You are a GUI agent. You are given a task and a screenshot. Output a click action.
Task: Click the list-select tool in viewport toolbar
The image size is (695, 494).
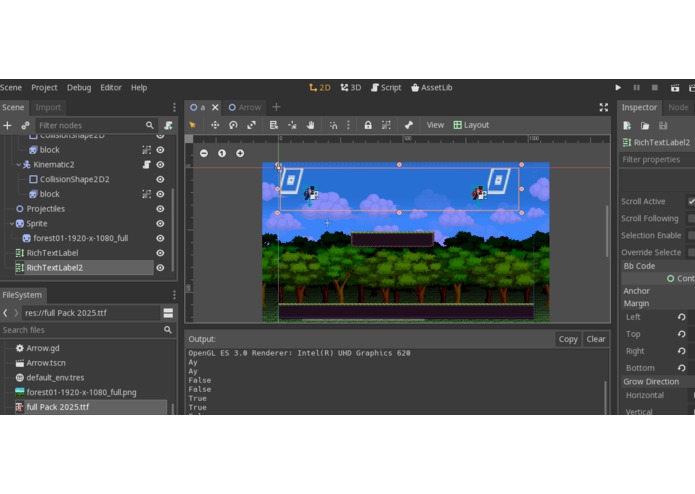274,125
